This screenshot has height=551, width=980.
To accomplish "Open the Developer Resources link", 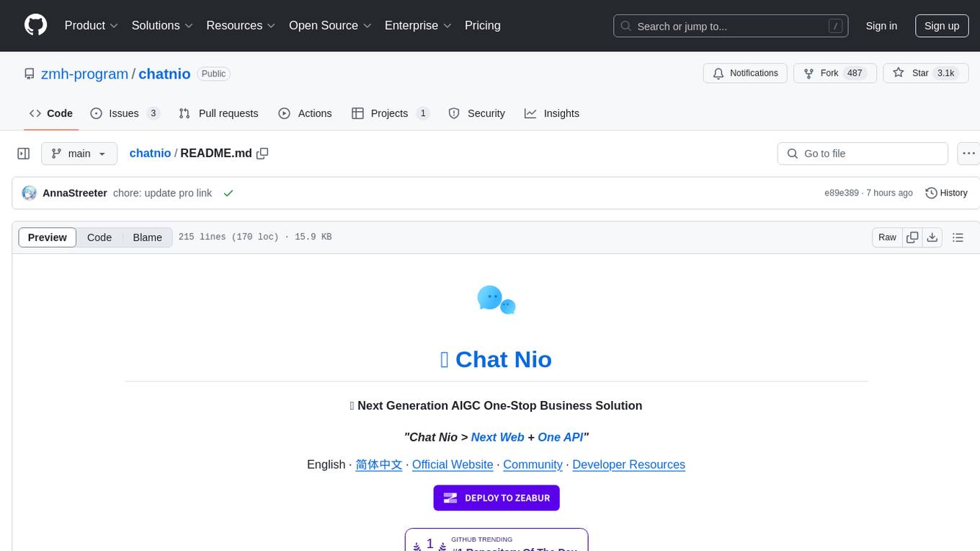I will pyautogui.click(x=628, y=464).
